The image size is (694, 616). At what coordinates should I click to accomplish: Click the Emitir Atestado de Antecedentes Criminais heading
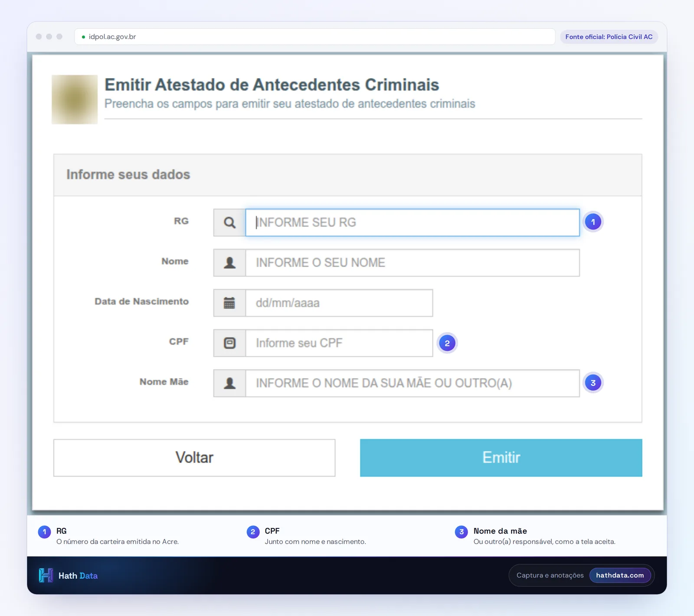click(272, 85)
